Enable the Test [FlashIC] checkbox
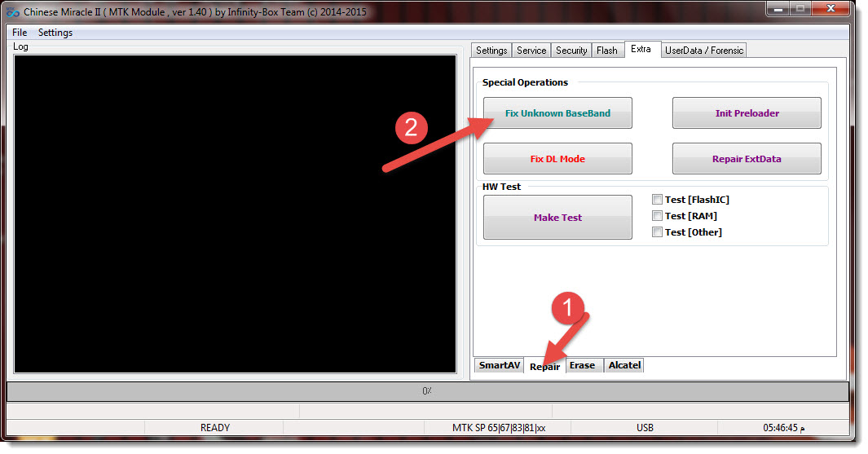 click(x=657, y=200)
